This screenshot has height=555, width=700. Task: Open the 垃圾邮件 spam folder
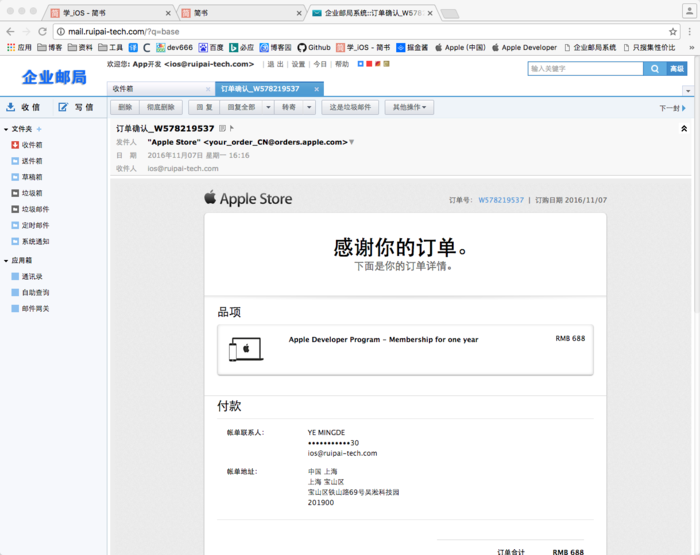click(30, 209)
